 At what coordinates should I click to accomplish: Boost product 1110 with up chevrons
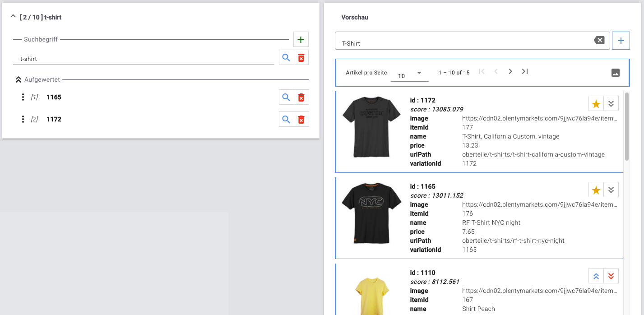click(x=596, y=276)
